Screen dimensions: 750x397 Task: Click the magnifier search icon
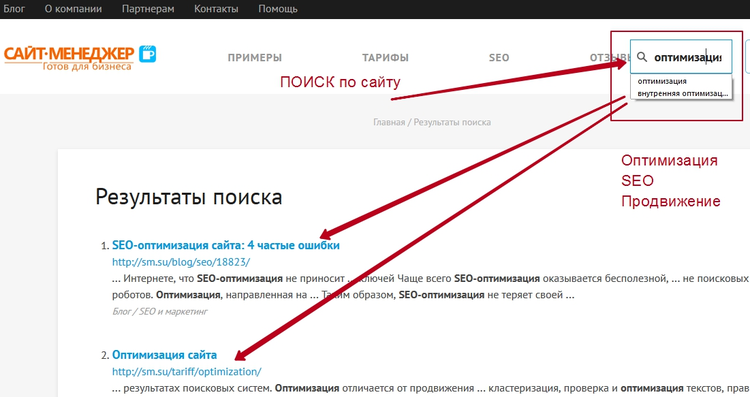pyautogui.click(x=642, y=57)
